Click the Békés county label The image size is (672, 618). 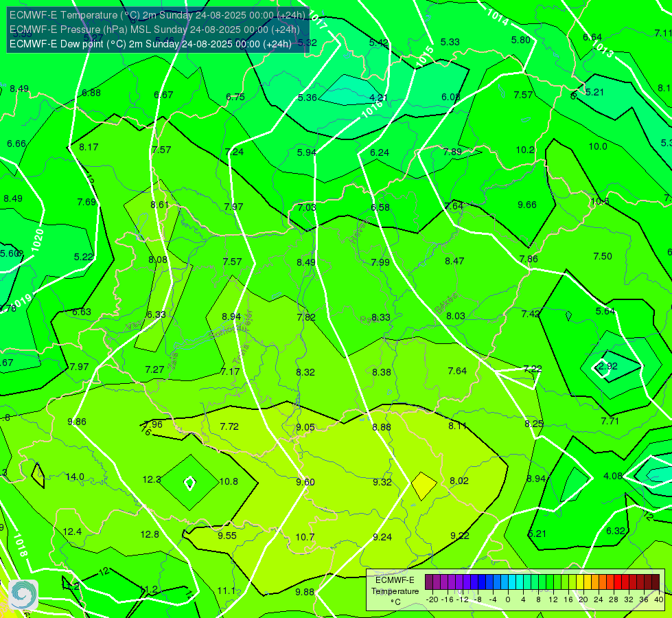(x=445, y=304)
